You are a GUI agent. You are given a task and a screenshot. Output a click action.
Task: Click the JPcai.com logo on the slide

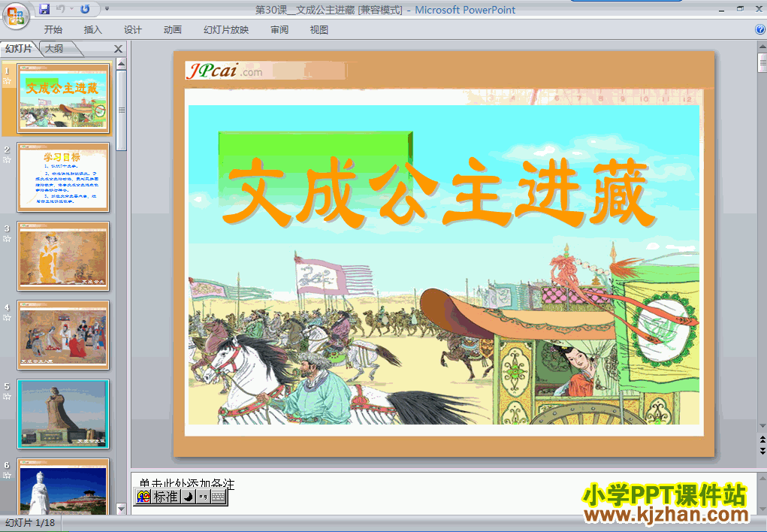click(225, 71)
